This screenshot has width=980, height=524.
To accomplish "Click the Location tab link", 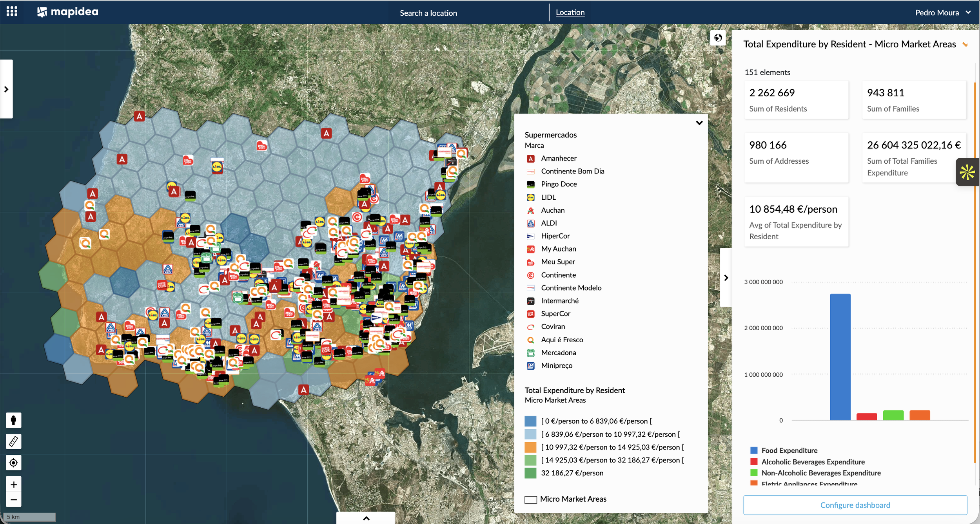I will [570, 13].
